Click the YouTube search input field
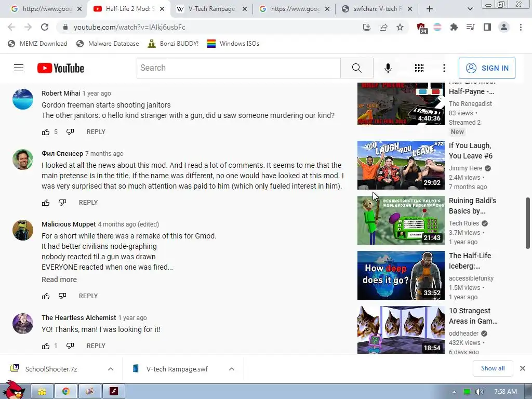The height and width of the screenshot is (399, 532). [x=238, y=68]
